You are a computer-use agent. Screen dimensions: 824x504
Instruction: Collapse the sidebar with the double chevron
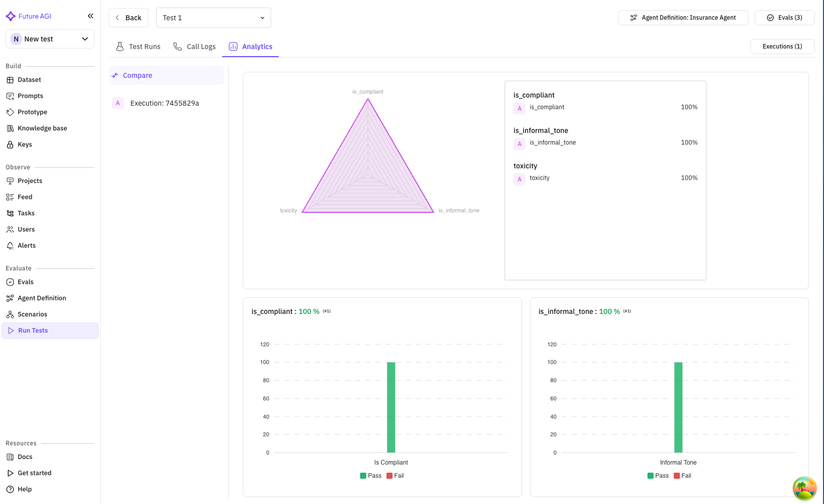tap(91, 16)
